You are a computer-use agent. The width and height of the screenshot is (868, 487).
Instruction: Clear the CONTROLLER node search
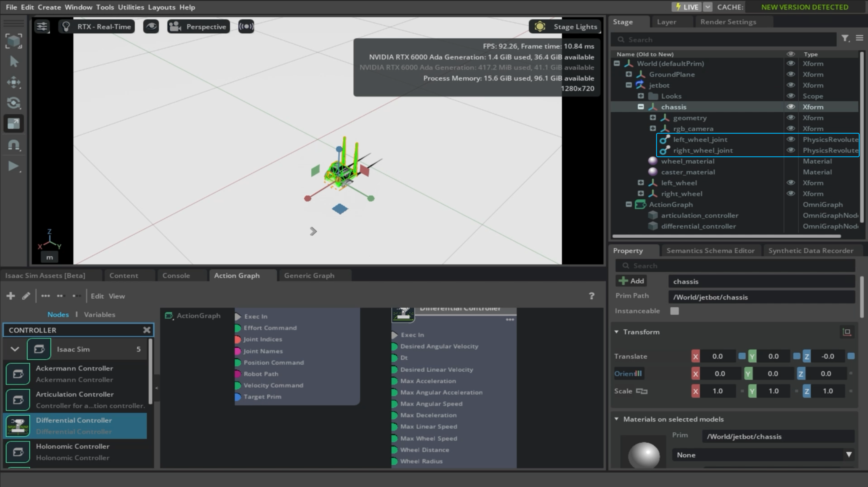coord(147,330)
